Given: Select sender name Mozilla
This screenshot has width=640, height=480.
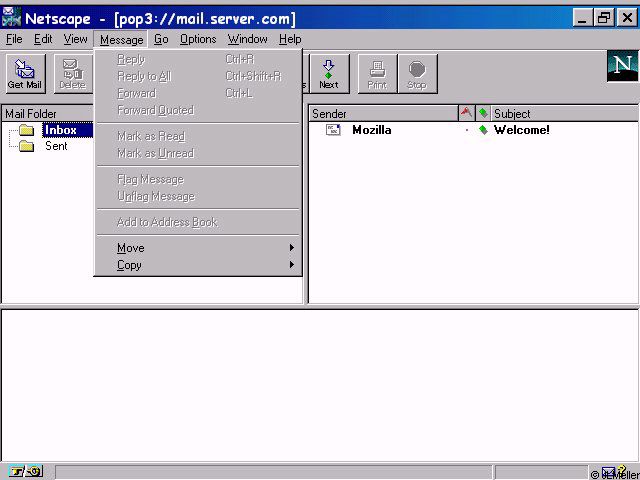Looking at the screenshot, I should (372, 130).
